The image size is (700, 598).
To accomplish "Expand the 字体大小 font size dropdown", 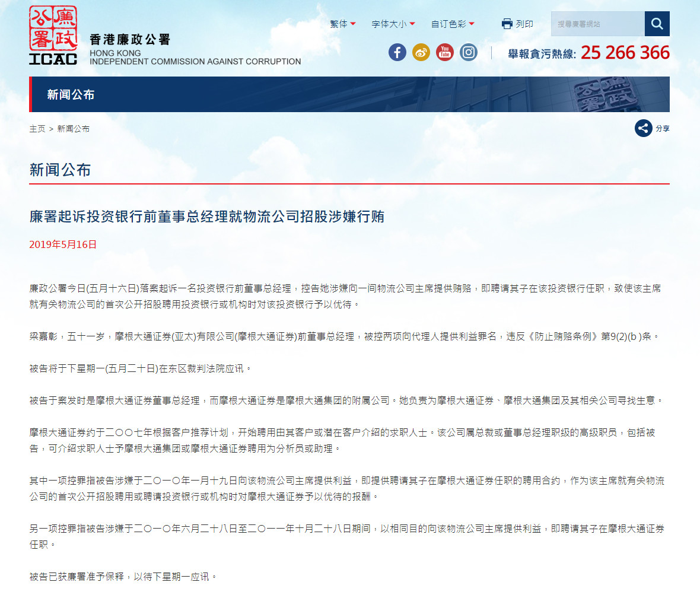I will pyautogui.click(x=393, y=24).
